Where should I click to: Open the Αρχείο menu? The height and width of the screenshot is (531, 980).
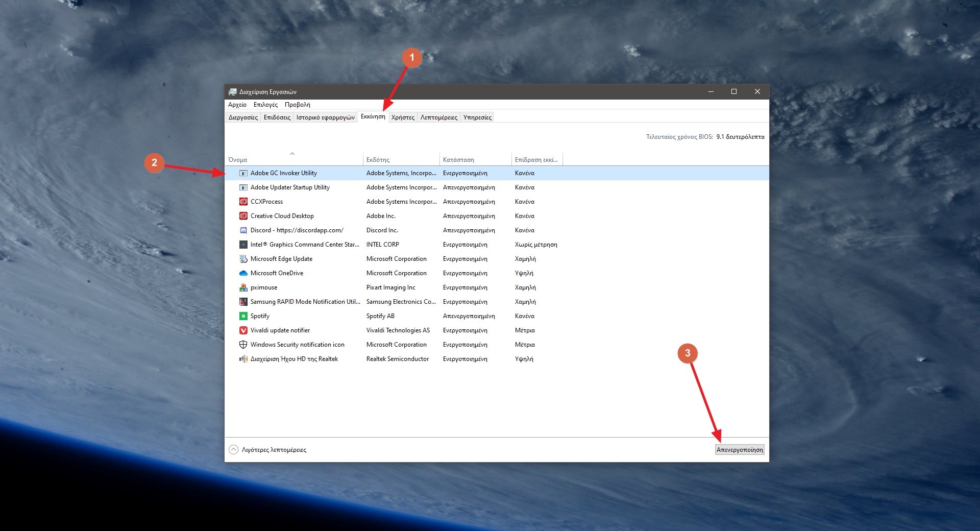point(237,105)
